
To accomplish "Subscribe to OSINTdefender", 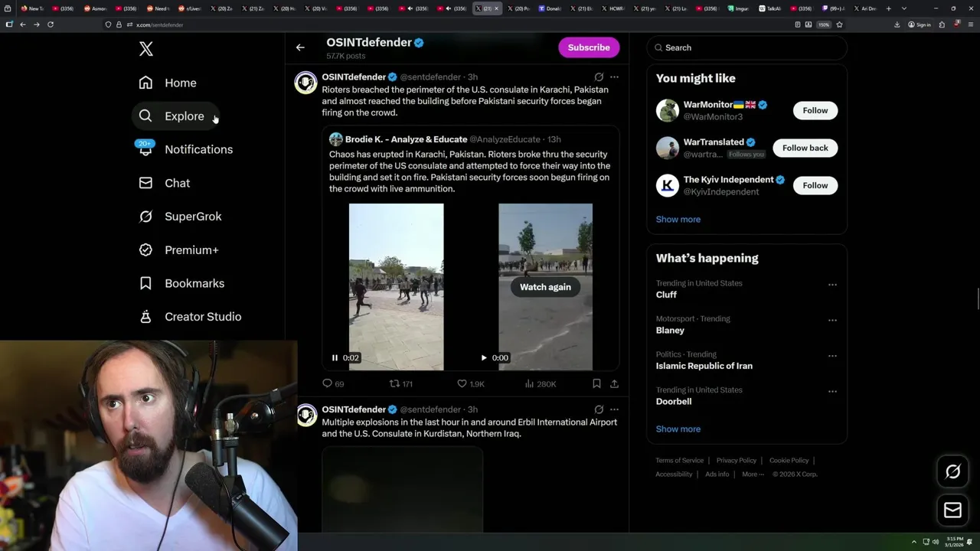I will [x=589, y=47].
